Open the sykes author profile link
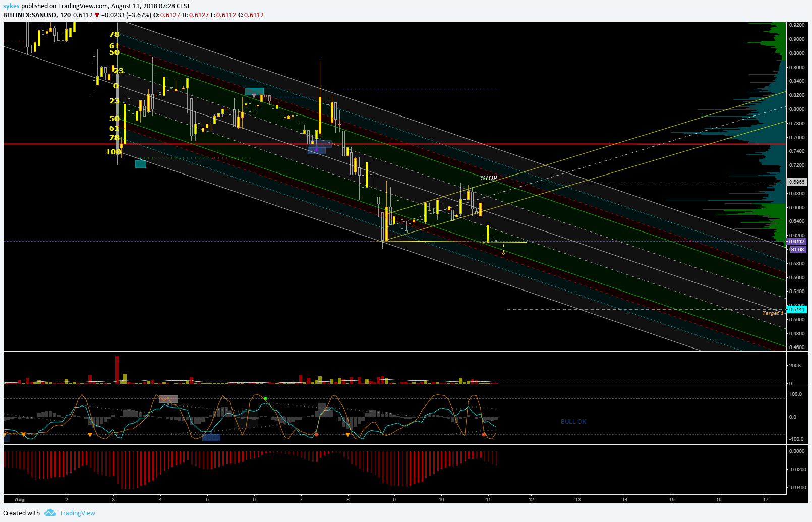The image size is (812, 522). [x=11, y=6]
